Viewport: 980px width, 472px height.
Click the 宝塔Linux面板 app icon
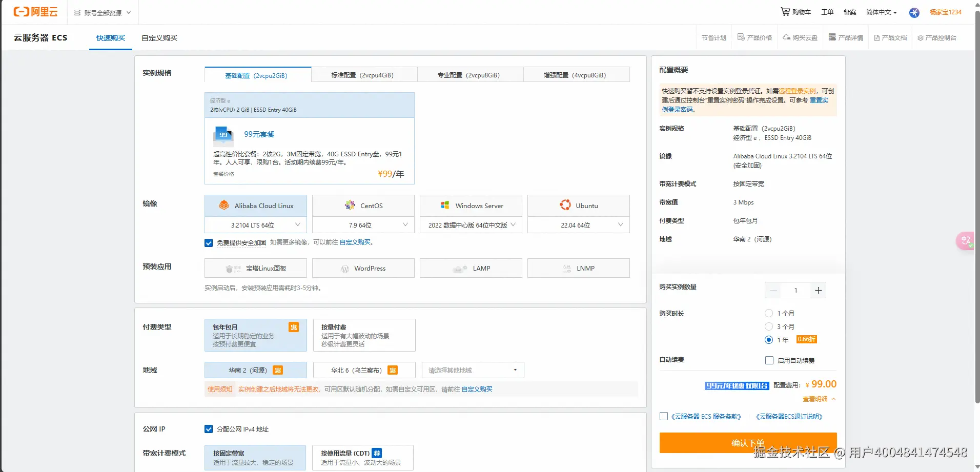(233, 269)
